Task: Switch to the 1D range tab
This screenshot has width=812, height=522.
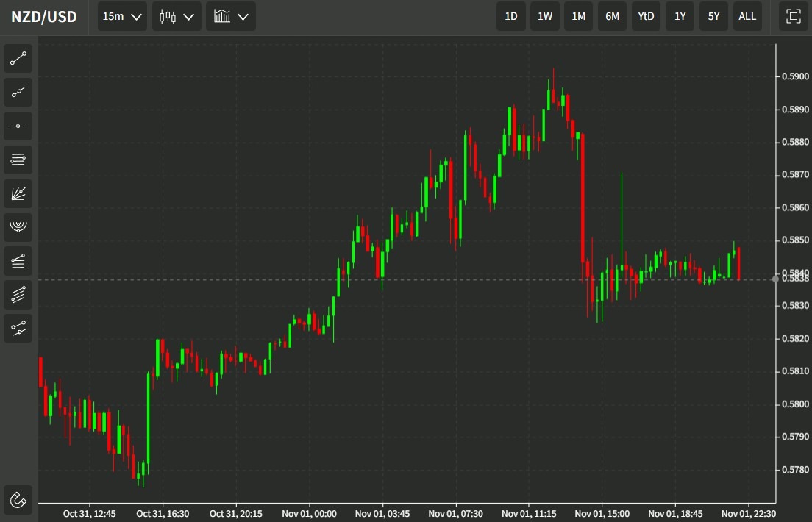Action: (510, 15)
